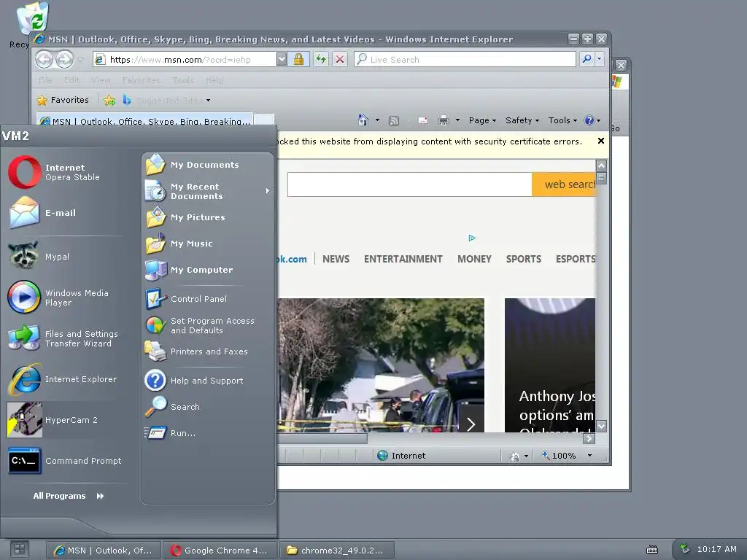Click the IE Home icon
The image size is (747, 560).
click(363, 120)
